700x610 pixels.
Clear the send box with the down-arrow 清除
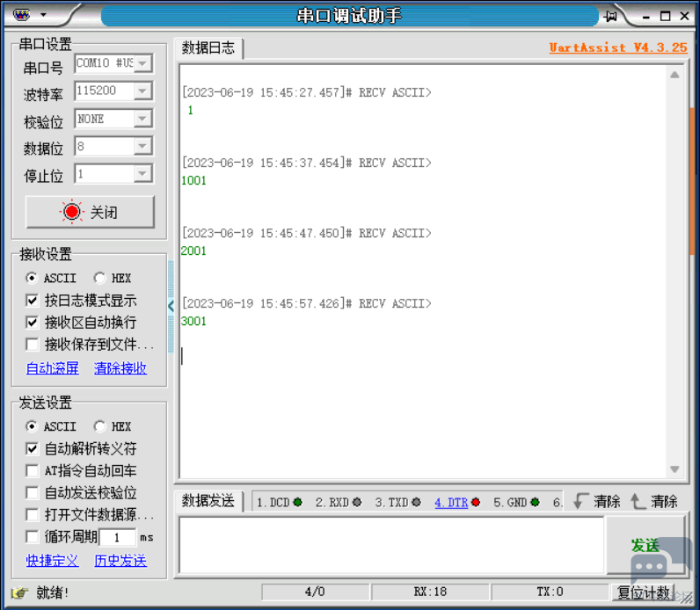pos(597,501)
